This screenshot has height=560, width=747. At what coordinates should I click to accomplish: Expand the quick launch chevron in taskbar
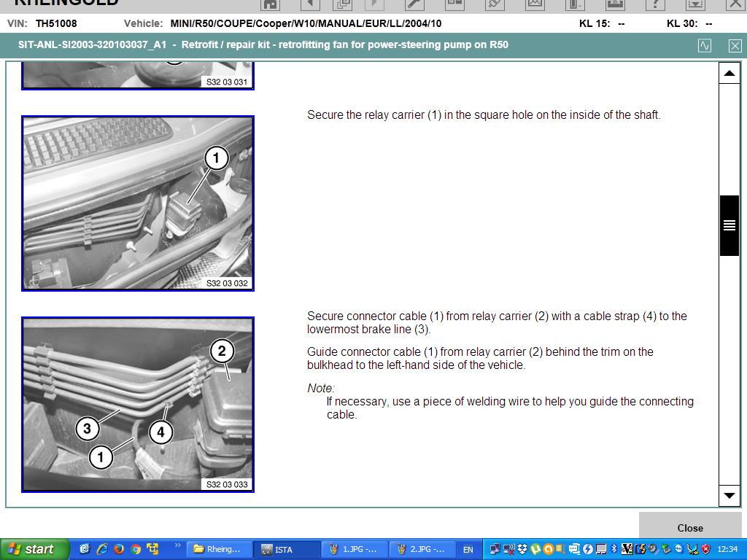[177, 546]
